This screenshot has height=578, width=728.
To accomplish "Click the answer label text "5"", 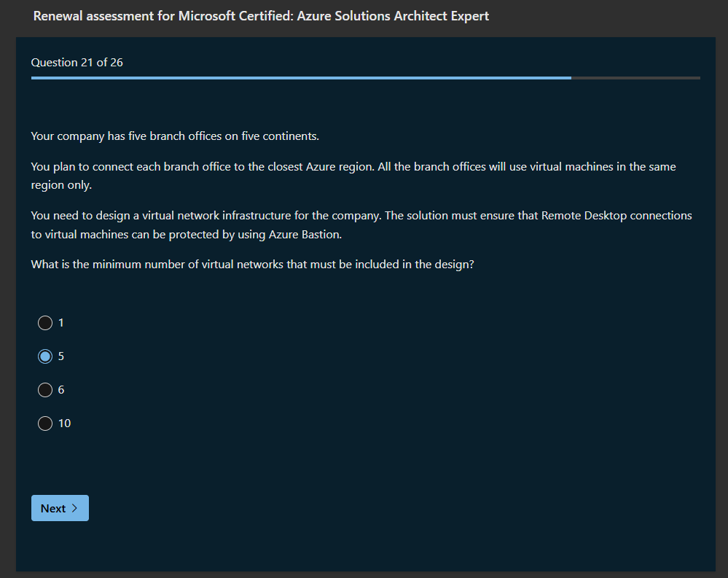I will coord(61,356).
